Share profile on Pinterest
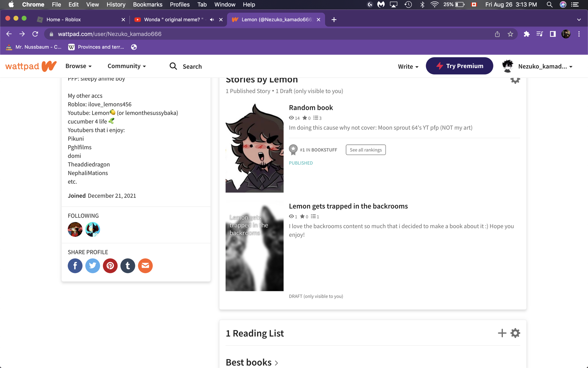The height and width of the screenshot is (368, 588). pyautogui.click(x=110, y=266)
